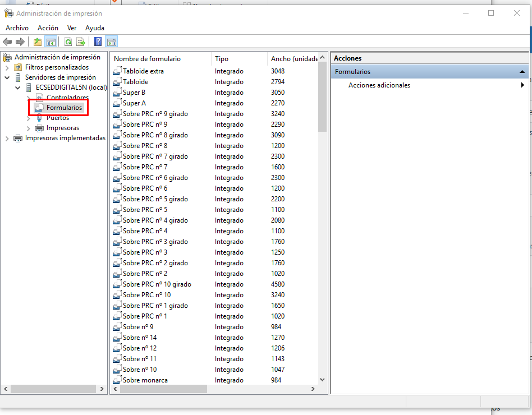The height and width of the screenshot is (415, 532).
Task: Select the Puertos tree node
Action: (58, 118)
